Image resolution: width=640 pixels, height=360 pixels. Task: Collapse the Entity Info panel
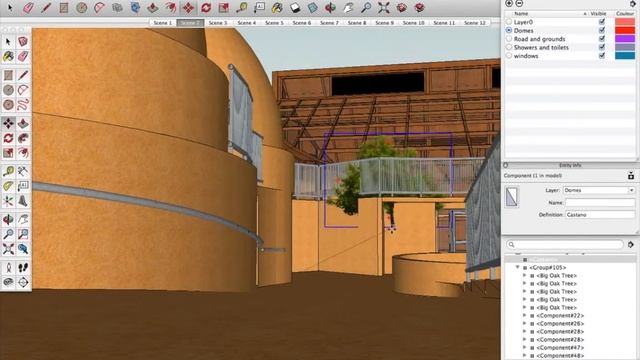[506, 165]
